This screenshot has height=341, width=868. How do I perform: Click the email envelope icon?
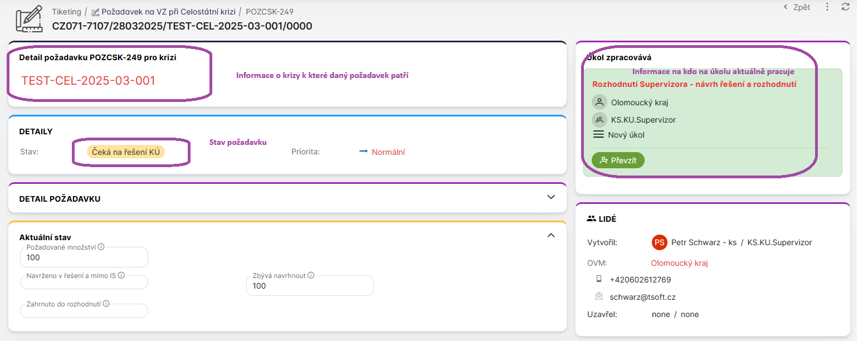click(x=599, y=296)
